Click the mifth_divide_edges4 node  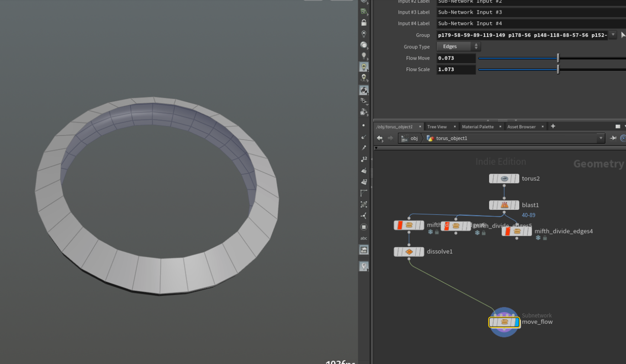tap(516, 231)
